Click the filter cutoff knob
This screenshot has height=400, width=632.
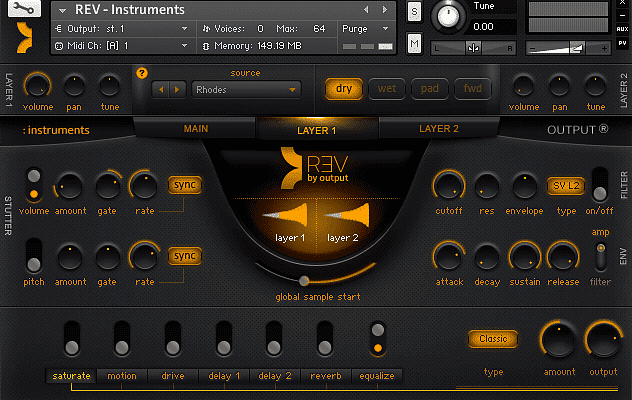[449, 185]
